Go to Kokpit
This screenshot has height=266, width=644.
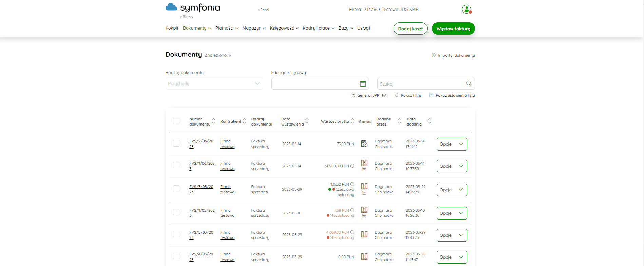click(x=172, y=28)
